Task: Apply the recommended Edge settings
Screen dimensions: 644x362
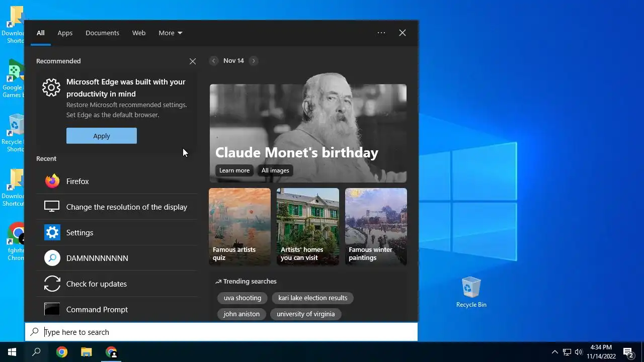Action: click(x=102, y=136)
